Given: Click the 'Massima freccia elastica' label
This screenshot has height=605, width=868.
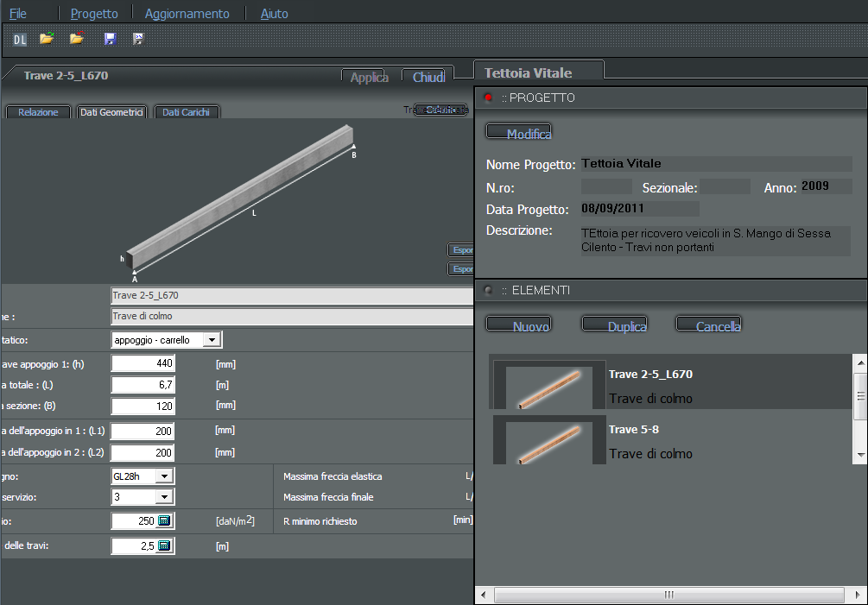Looking at the screenshot, I should click(333, 476).
